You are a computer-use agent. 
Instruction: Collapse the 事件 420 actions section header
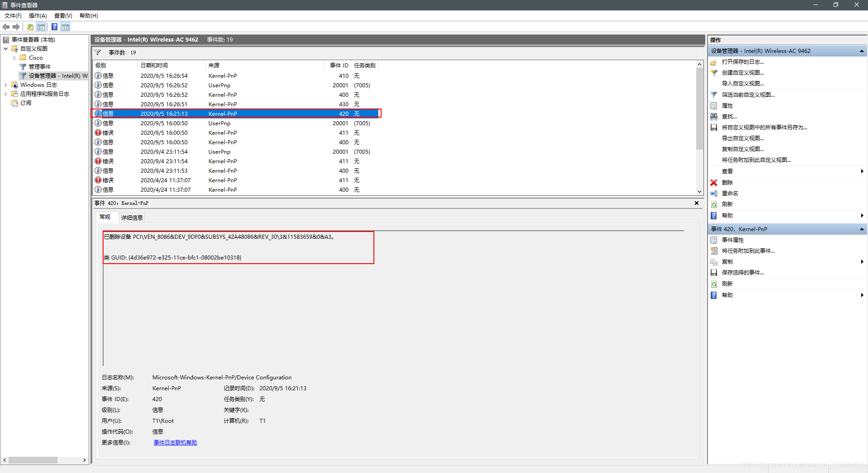(862, 229)
